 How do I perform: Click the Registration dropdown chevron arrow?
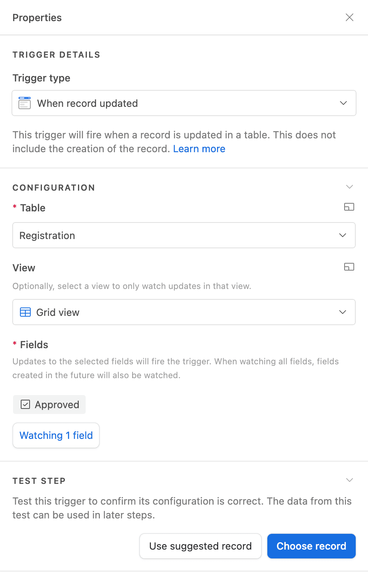pos(343,235)
